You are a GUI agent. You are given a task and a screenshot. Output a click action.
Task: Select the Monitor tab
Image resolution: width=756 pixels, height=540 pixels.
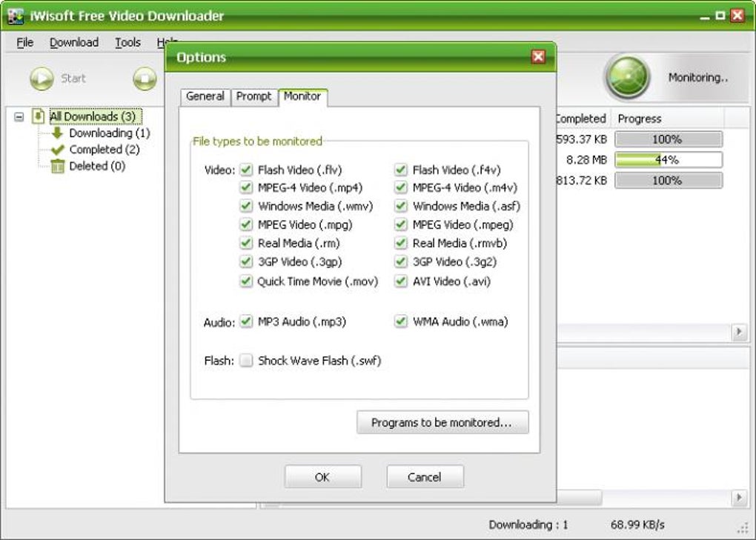click(x=302, y=96)
